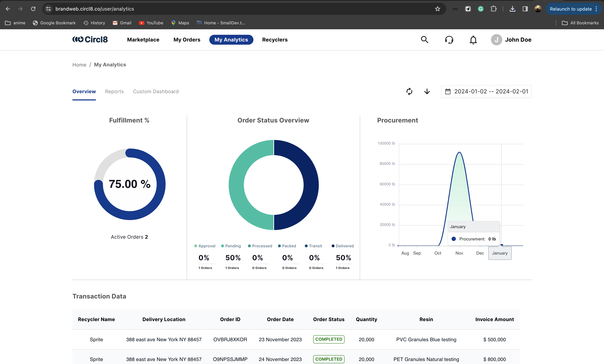Switch to the Reports tab
Screen dimensions: 604x364
114,91
